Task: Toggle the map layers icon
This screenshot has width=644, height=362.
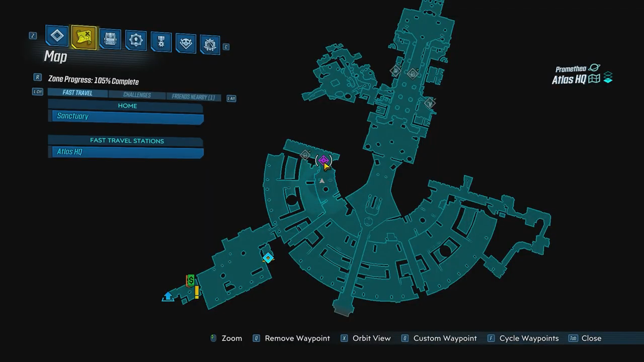Action: point(608,77)
